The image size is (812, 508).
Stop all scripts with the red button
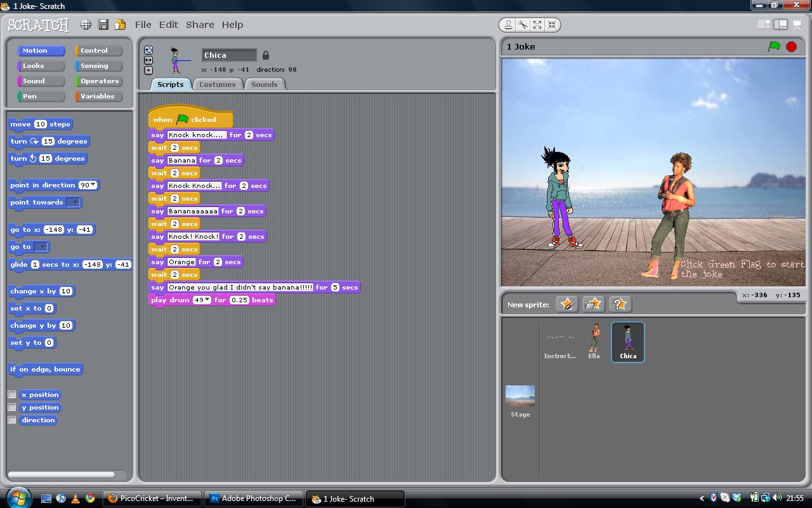click(791, 46)
